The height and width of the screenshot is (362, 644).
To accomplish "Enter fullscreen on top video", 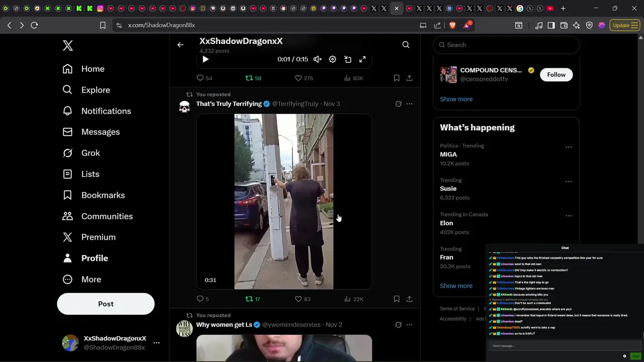I will [362, 59].
